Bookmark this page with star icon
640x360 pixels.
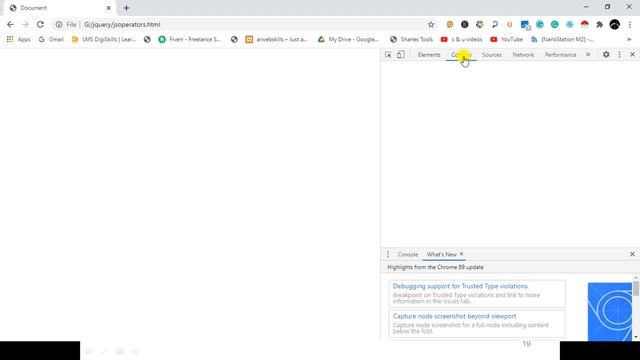click(x=431, y=24)
